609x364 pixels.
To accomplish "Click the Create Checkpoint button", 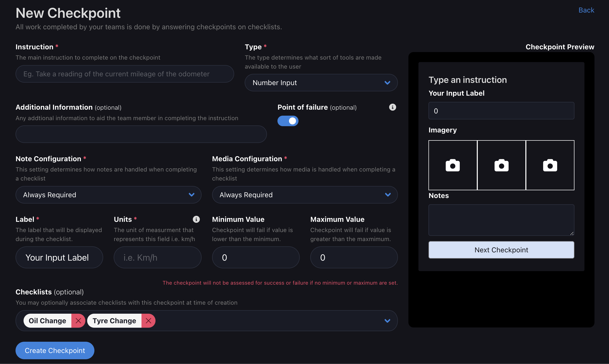I will click(55, 350).
